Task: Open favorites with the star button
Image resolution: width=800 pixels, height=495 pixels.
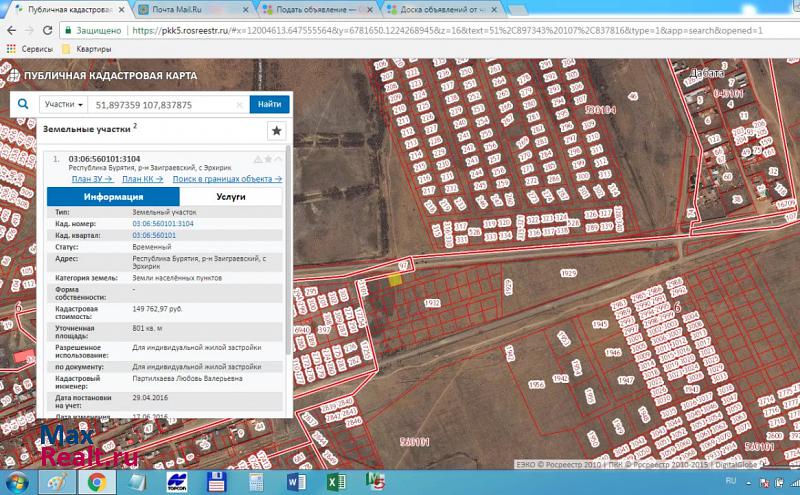Action: tap(277, 131)
